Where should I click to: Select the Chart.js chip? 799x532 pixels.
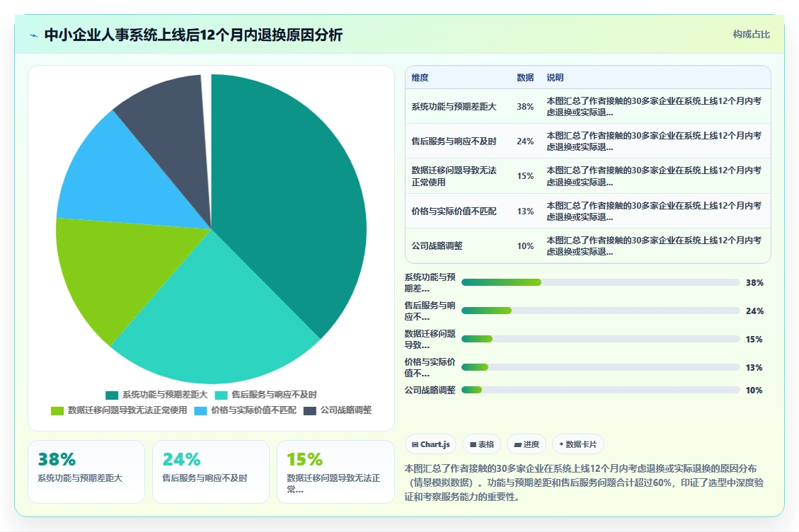click(430, 444)
